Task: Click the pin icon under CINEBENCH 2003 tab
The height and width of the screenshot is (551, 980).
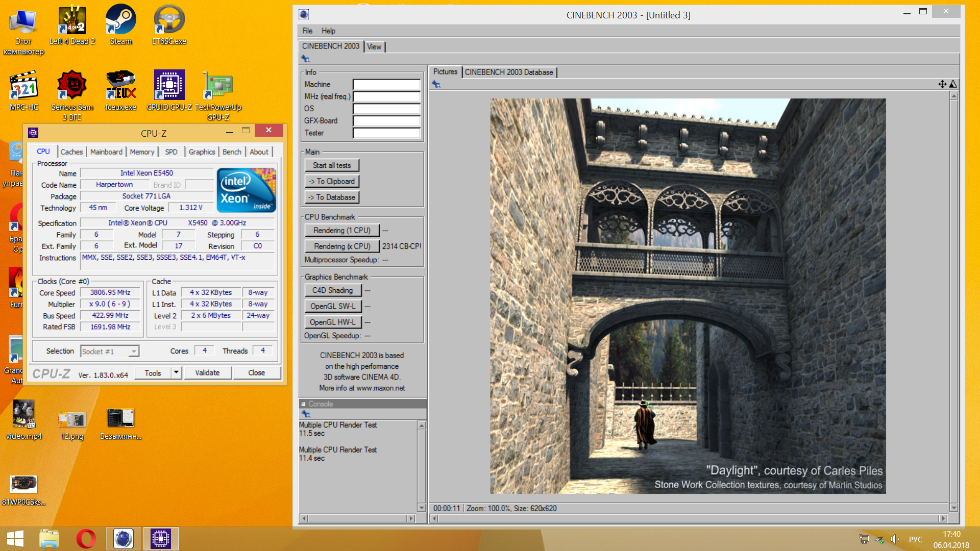Action: pos(305,59)
